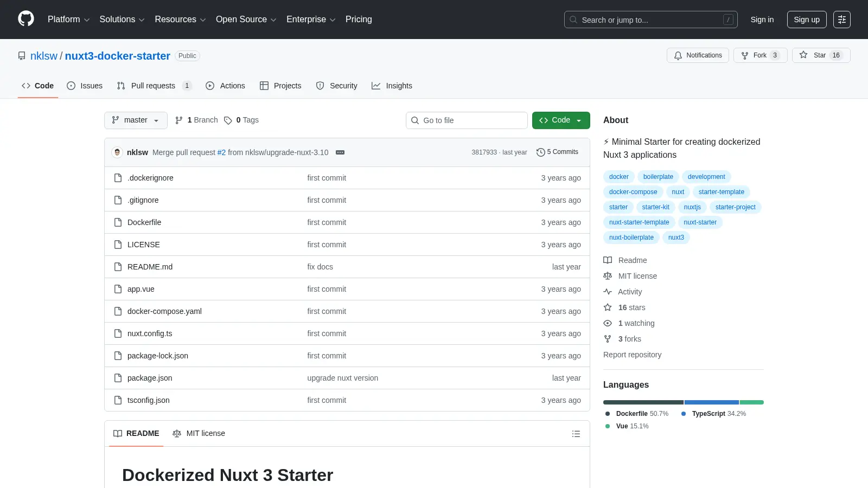Open pull request #2 link
Screen dimensions: 868x488
coord(221,152)
